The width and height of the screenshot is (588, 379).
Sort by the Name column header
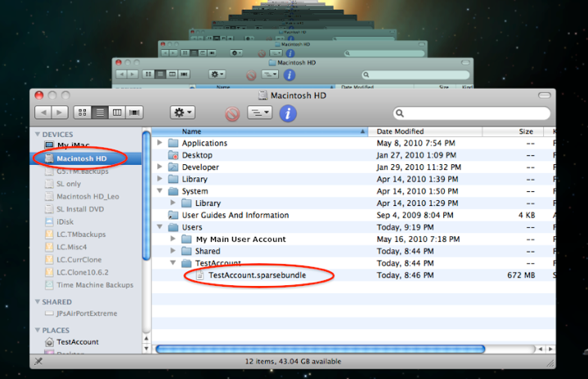[x=259, y=132]
